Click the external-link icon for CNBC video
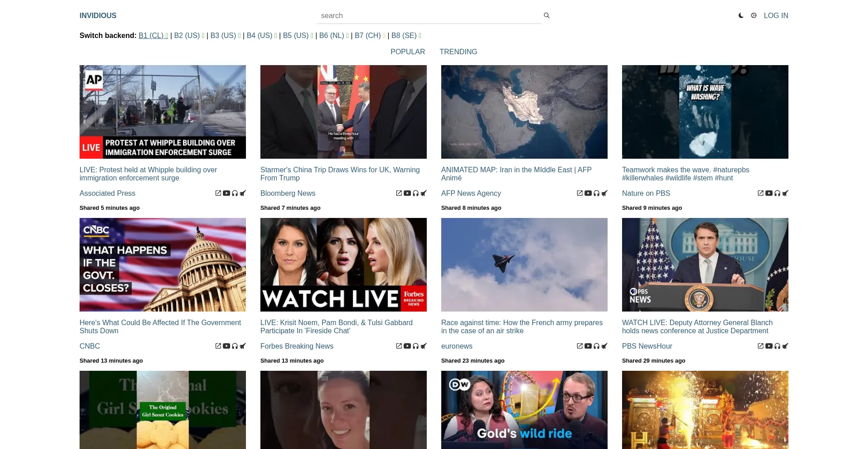 (218, 346)
